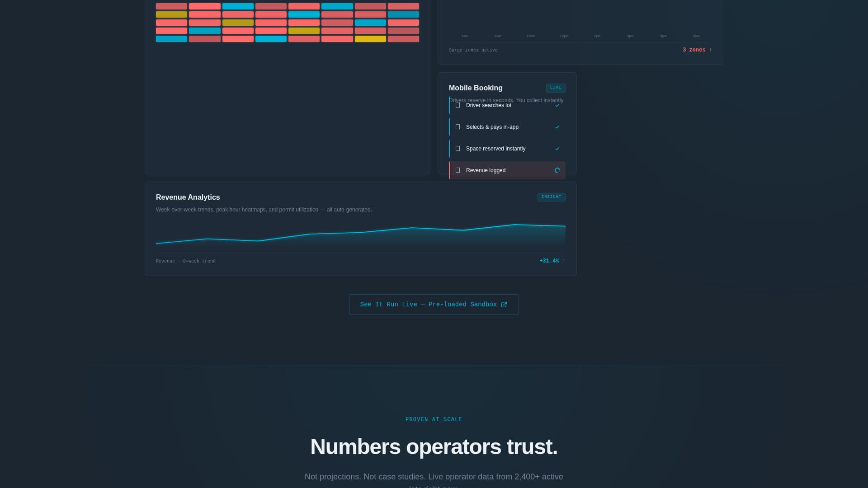Click the square icon beside Driver searches lot
Screen dimensions: 868x488
(x=458, y=105)
